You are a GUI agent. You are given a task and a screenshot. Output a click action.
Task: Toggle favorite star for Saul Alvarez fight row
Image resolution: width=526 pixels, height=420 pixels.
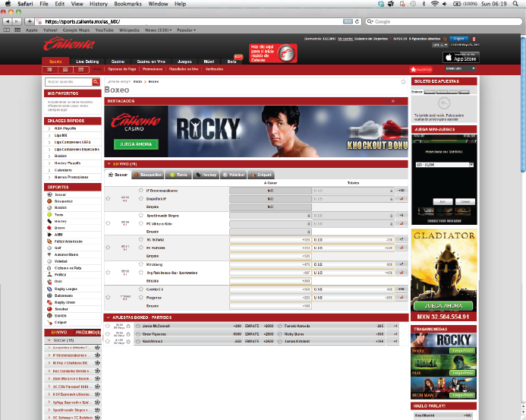point(108,341)
